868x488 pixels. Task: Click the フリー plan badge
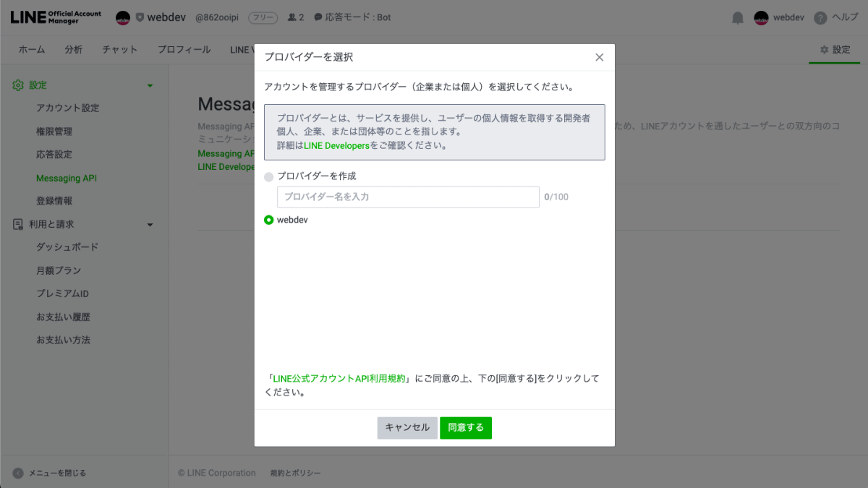click(x=263, y=17)
